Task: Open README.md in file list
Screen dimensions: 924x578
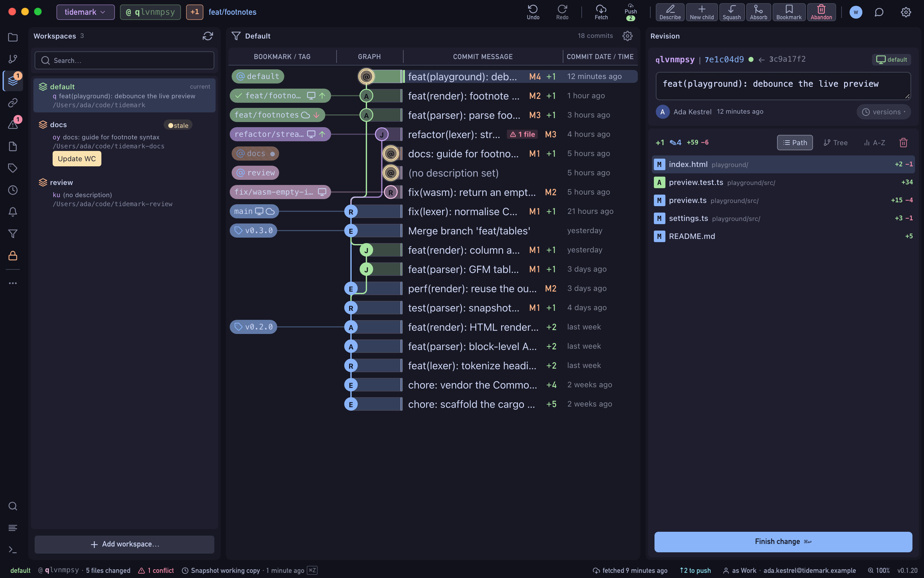Action: pos(783,236)
